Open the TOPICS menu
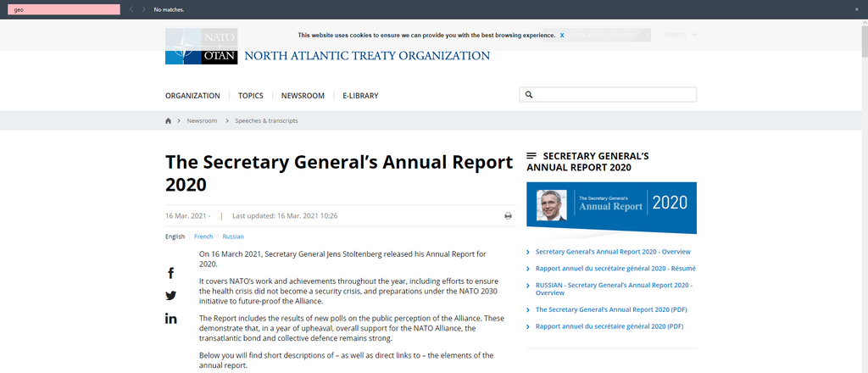This screenshot has width=868, height=373. 251,96
